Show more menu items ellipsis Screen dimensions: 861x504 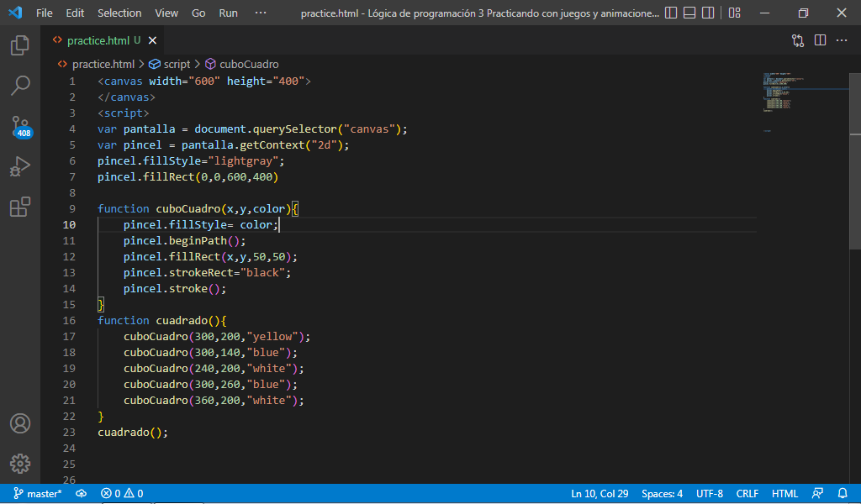261,13
